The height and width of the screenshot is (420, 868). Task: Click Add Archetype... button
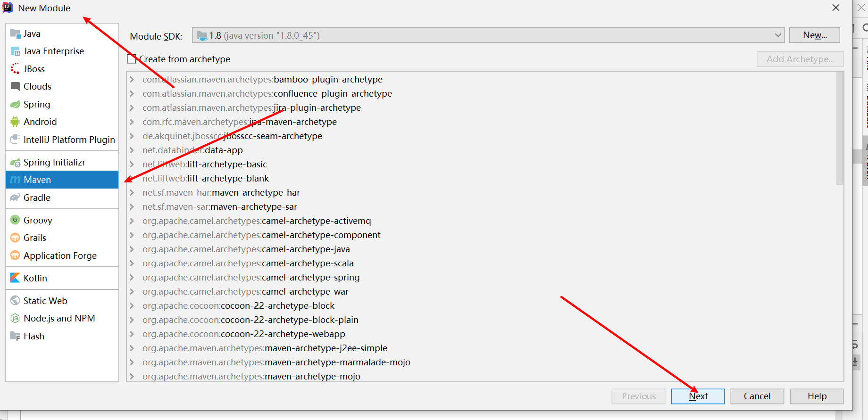[800, 59]
